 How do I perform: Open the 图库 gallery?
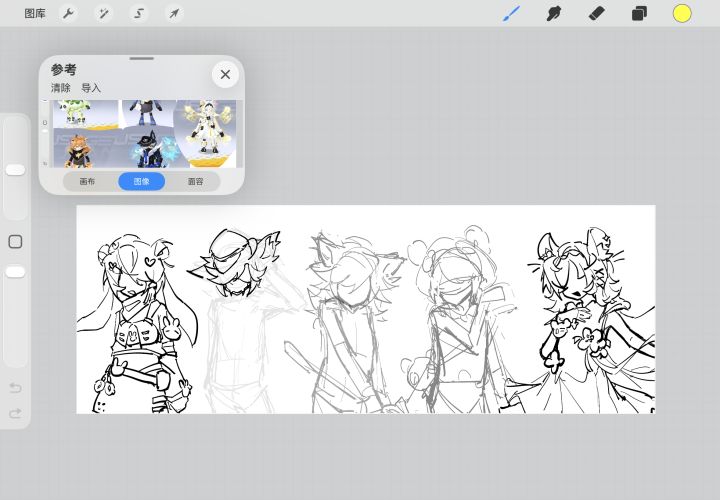(x=35, y=13)
